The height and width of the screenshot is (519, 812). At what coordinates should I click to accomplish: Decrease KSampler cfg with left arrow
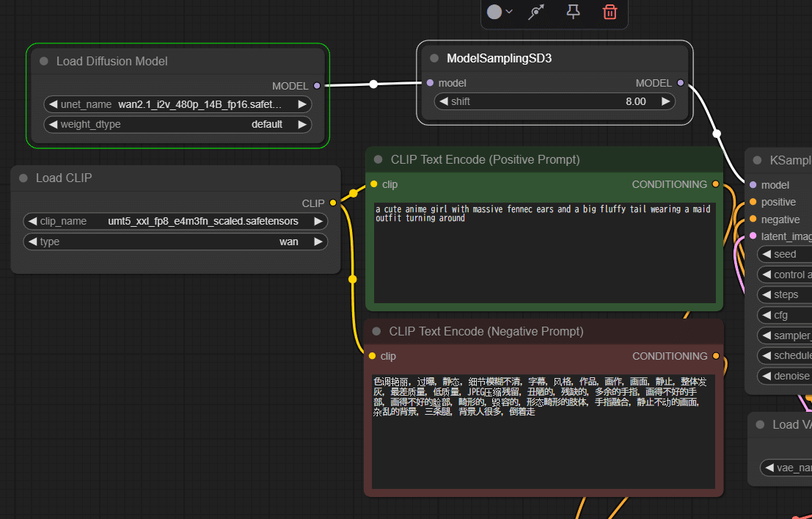[767, 315]
